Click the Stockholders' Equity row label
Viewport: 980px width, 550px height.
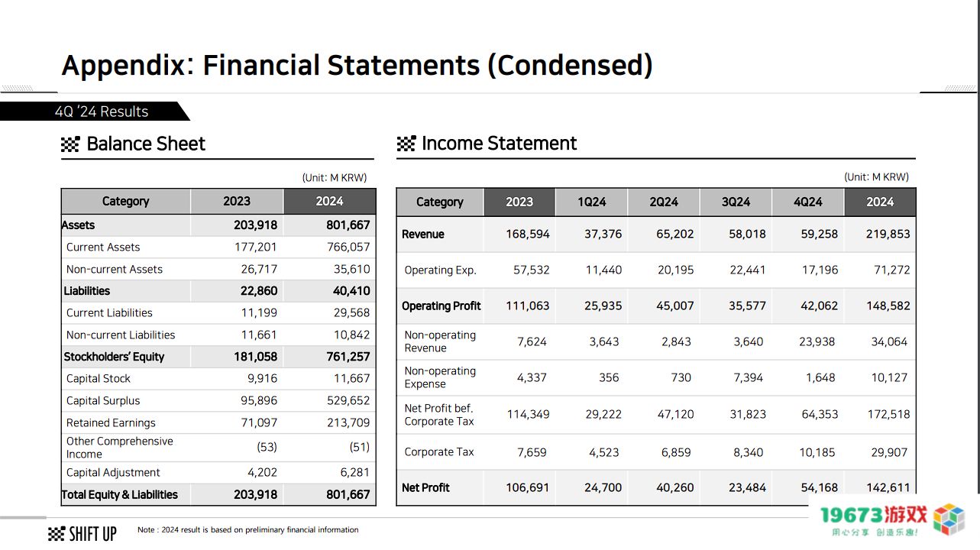tap(114, 357)
